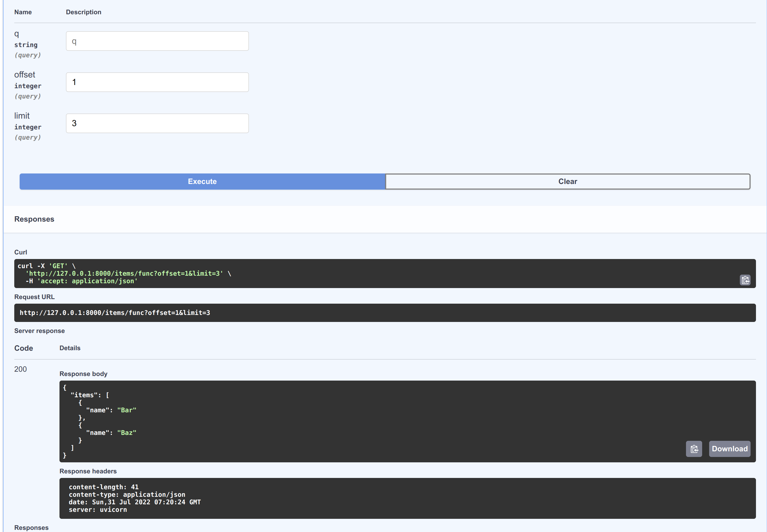Download the response body
Image resolution: width=767 pixels, height=532 pixels.
729,449
